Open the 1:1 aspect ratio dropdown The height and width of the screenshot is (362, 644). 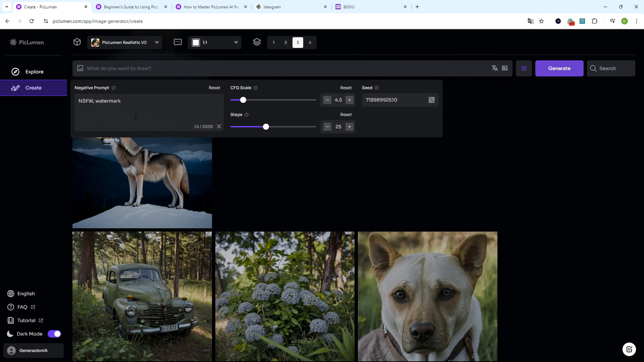[x=215, y=42]
